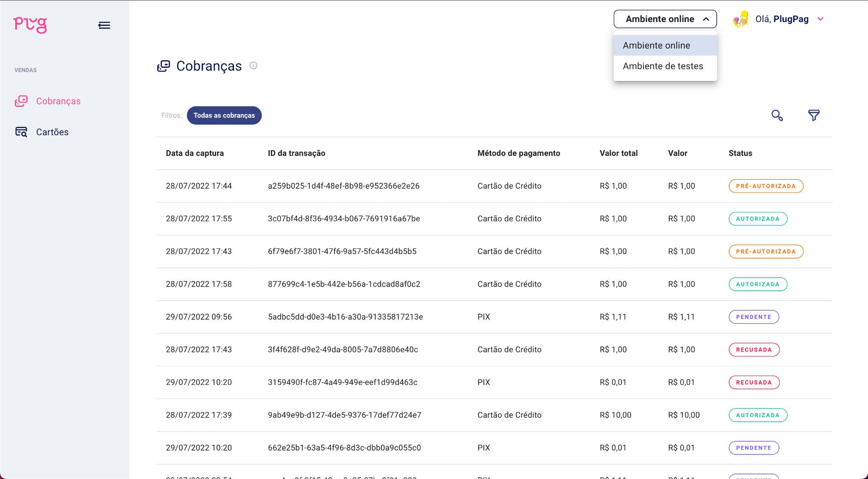
Task: Open the search magnifier icon
Action: [777, 115]
